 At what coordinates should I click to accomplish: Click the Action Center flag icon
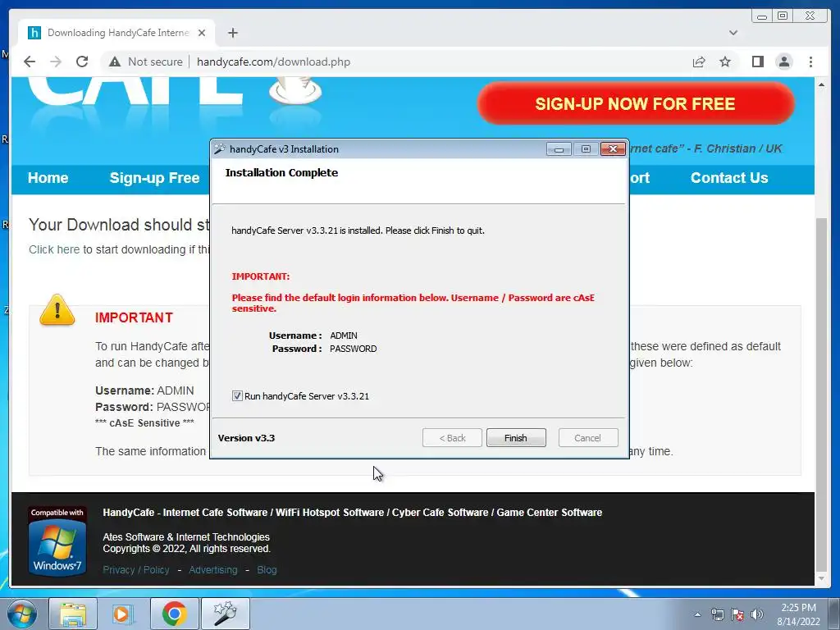[x=737, y=614]
